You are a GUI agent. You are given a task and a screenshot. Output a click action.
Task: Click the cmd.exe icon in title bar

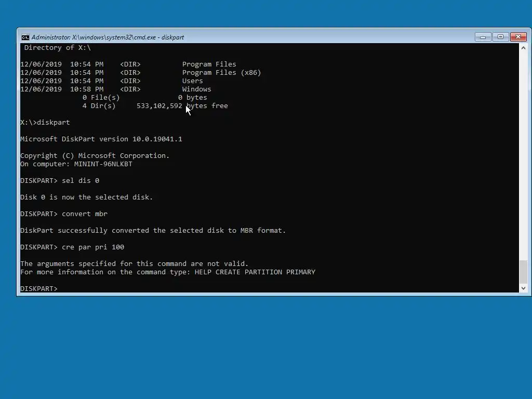pyautogui.click(x=25, y=37)
